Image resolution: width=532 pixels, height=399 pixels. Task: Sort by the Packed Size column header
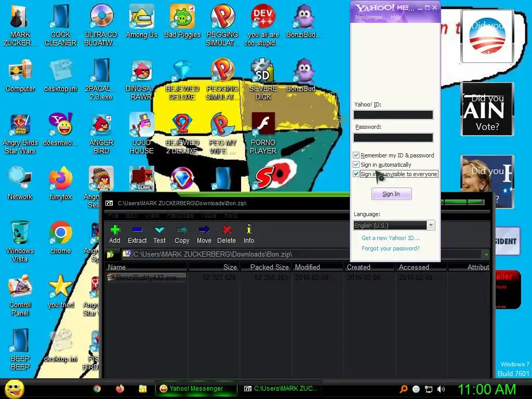pos(266,267)
